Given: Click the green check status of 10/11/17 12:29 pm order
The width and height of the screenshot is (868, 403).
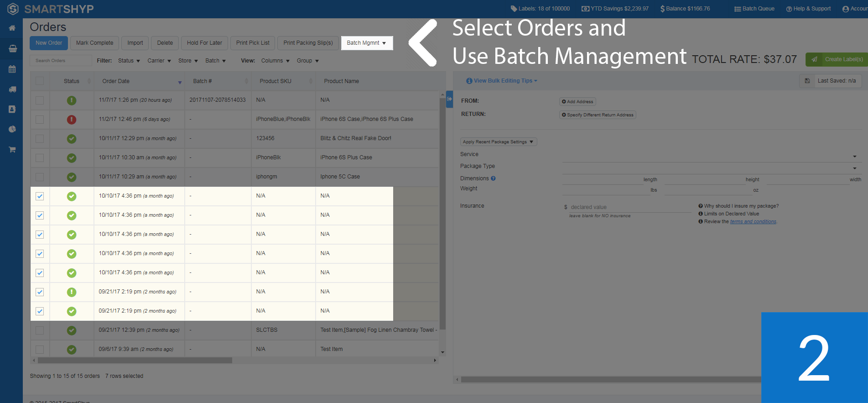Looking at the screenshot, I should 72,139.
